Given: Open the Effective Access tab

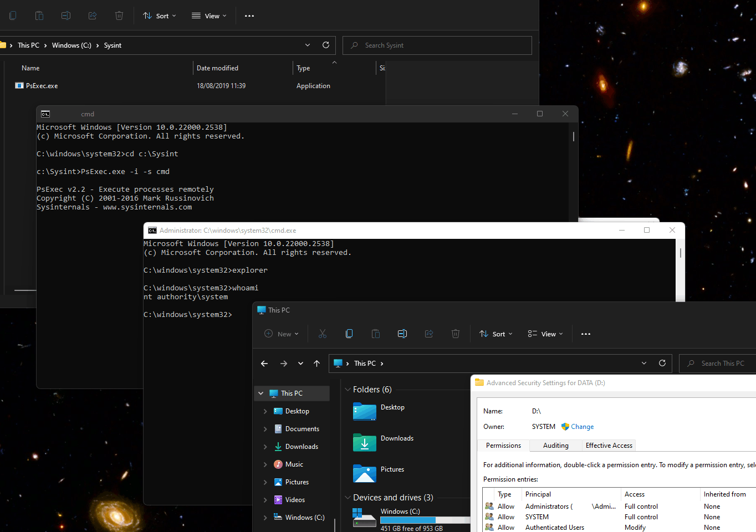Looking at the screenshot, I should point(609,446).
